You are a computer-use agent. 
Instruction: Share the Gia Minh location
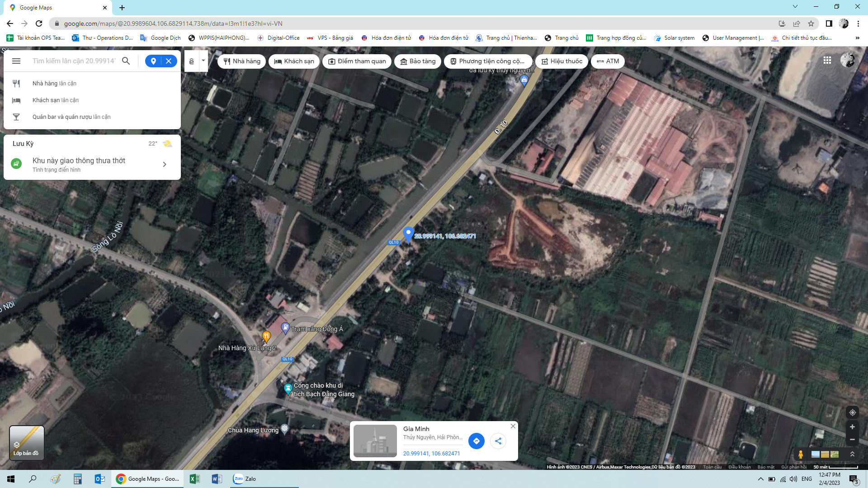tap(498, 441)
